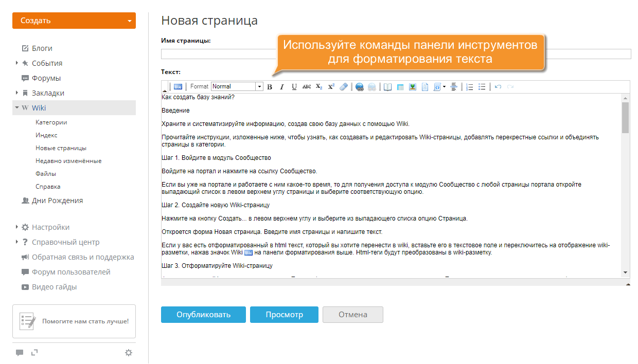Expand the События section

tap(17, 63)
